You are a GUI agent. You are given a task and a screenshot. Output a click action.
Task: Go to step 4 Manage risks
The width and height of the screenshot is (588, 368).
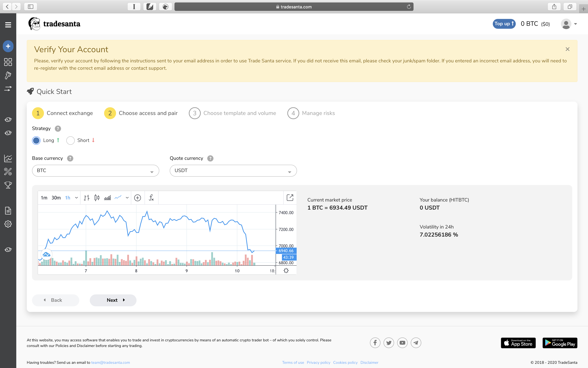pyautogui.click(x=311, y=113)
